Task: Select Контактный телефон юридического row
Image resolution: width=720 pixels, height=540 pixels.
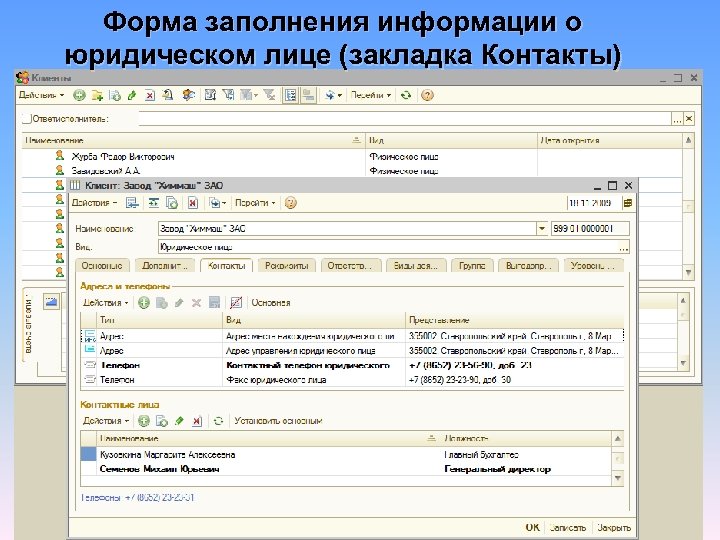Action: tap(352, 365)
